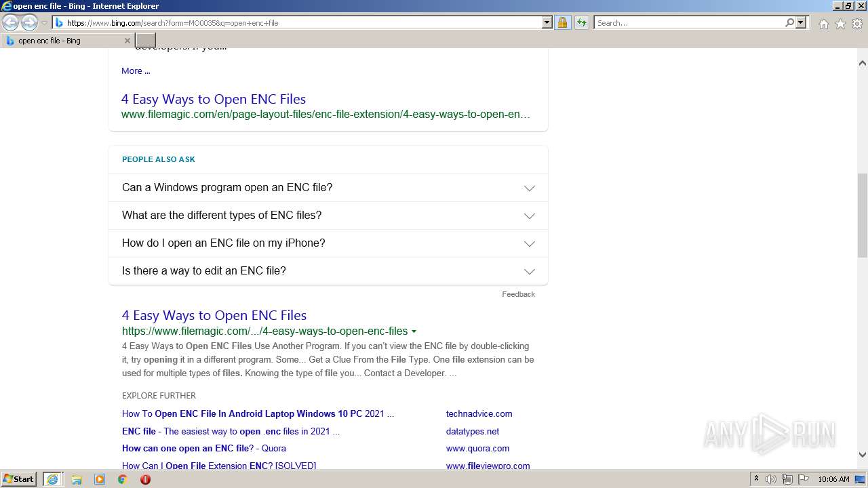Open the Tools gear icon
Viewport: 868px width, 488px height.
(x=857, y=24)
